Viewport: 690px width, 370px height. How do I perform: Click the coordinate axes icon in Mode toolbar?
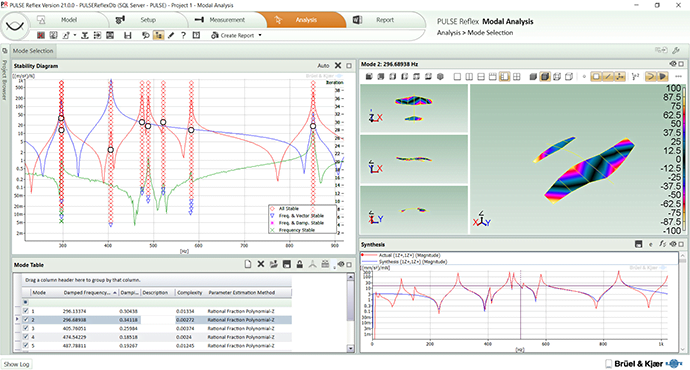click(635, 77)
